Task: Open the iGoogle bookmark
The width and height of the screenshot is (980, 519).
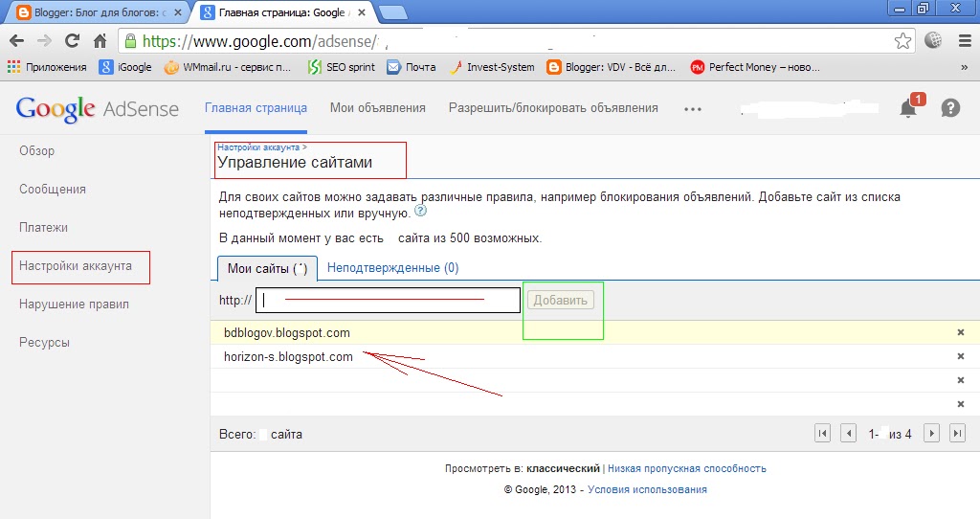Action: (x=125, y=67)
